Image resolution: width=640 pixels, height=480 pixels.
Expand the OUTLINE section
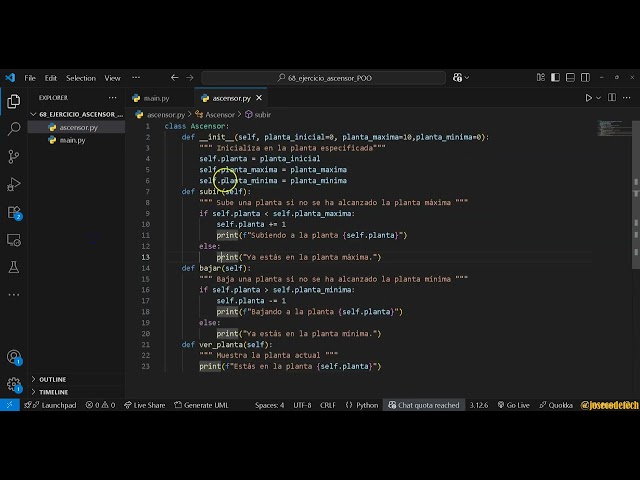pos(77,379)
